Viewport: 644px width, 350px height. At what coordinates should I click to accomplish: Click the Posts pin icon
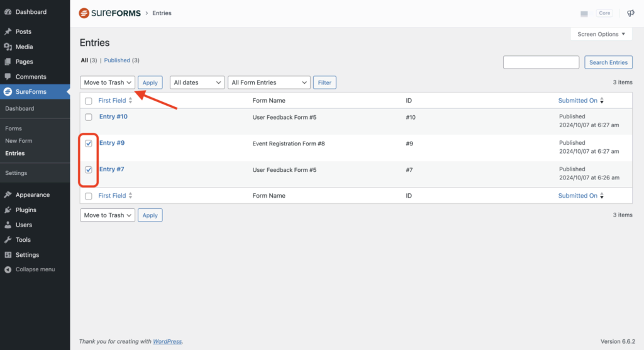click(8, 31)
